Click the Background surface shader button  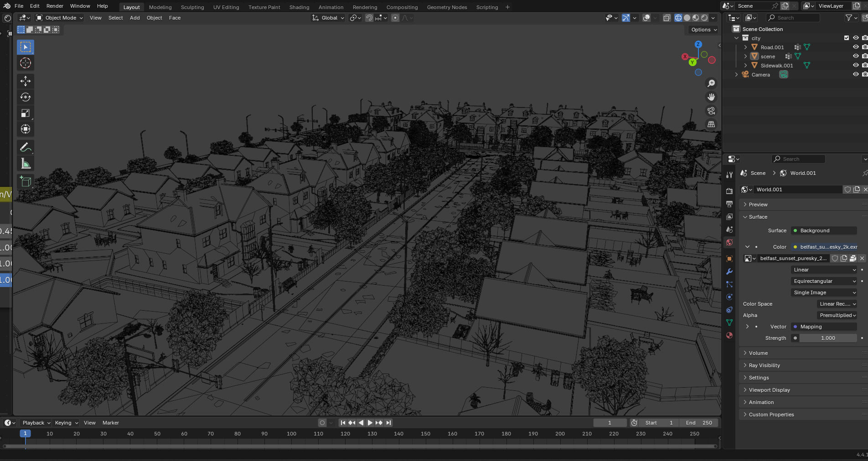tap(824, 230)
